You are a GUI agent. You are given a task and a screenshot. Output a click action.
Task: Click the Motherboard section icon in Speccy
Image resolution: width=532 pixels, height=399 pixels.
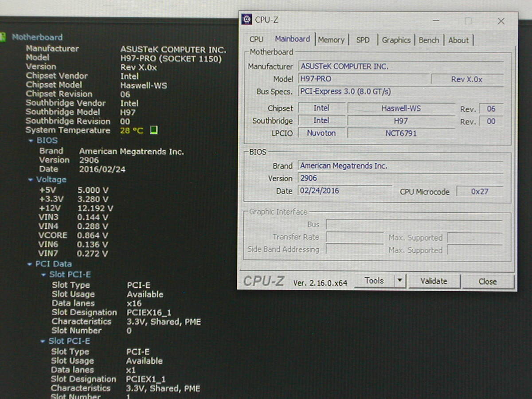point(3,37)
